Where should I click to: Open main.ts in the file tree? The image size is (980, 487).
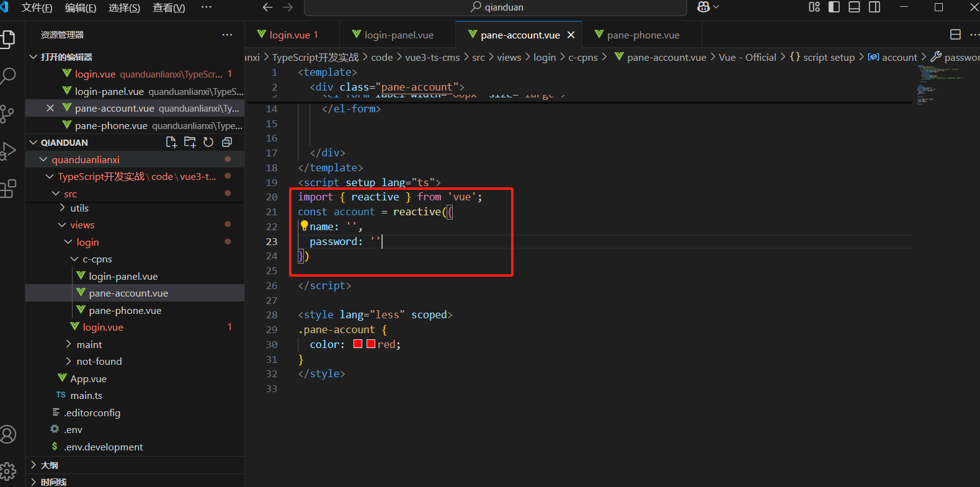click(86, 395)
